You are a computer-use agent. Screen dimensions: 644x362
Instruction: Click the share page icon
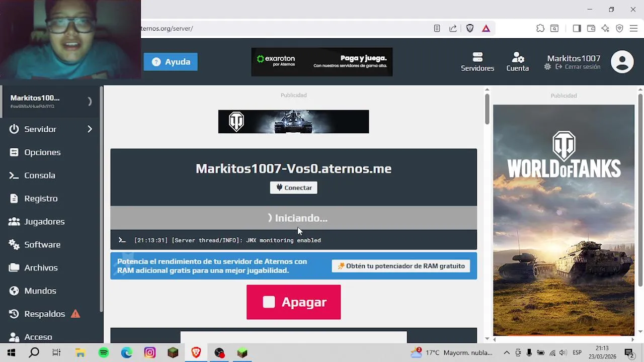click(453, 29)
